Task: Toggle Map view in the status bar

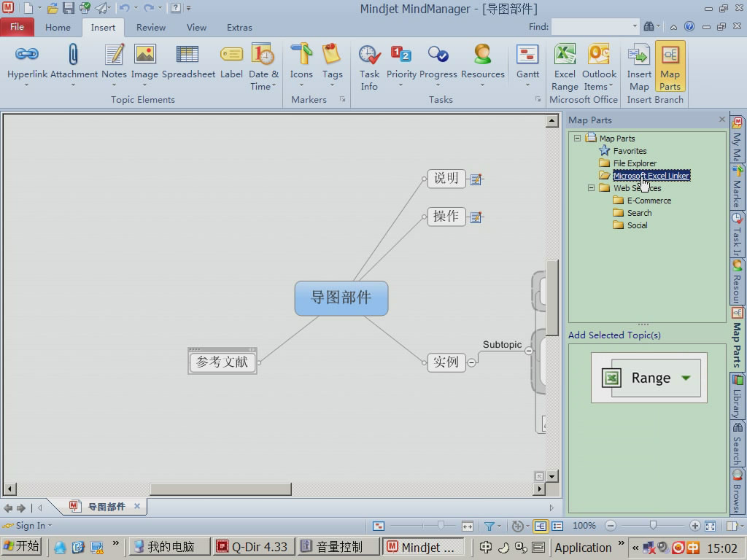Action: pos(541,526)
